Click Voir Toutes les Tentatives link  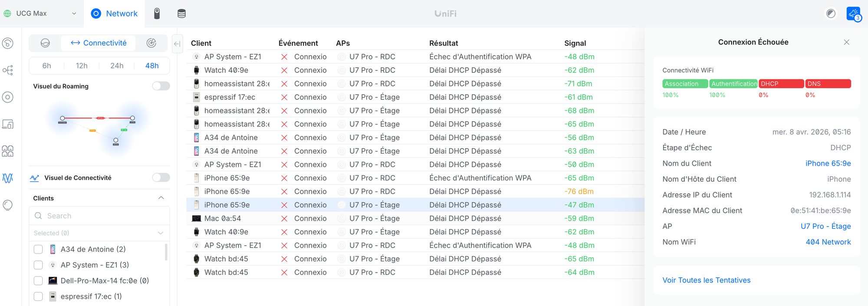tap(706, 280)
